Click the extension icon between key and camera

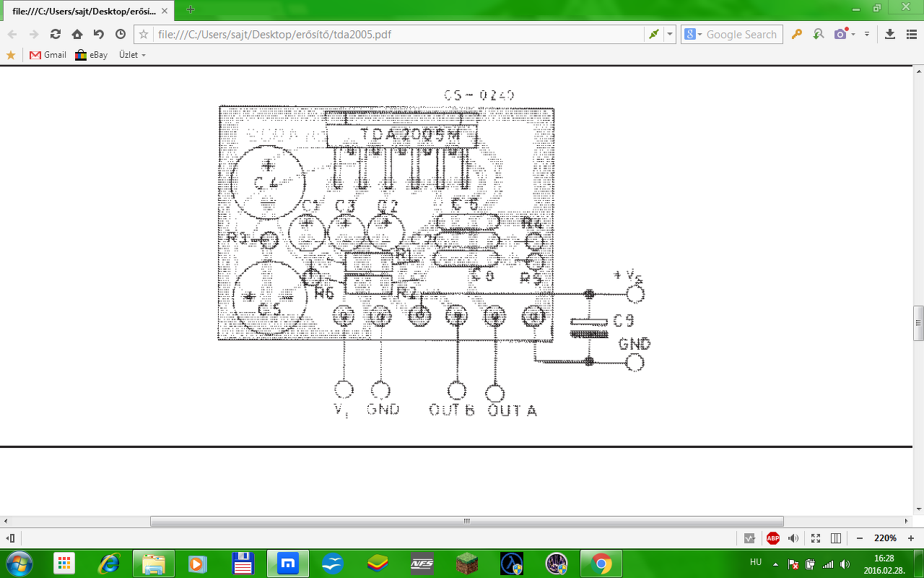[818, 34]
